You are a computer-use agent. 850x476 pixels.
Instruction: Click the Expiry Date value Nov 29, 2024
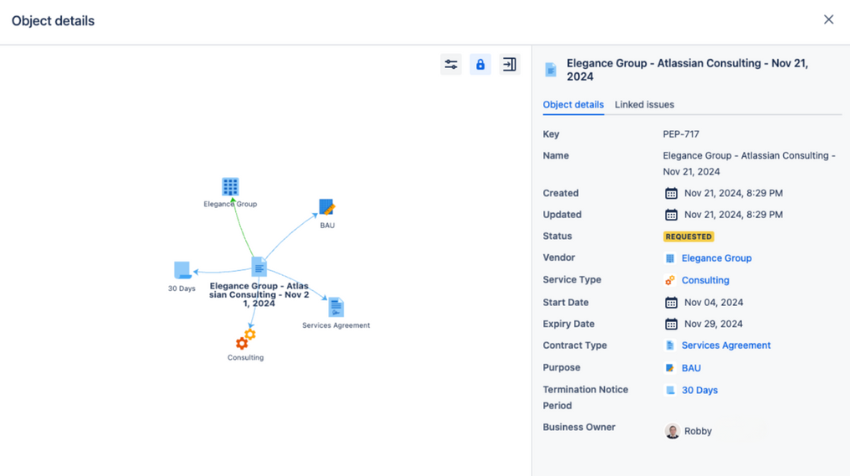713,324
